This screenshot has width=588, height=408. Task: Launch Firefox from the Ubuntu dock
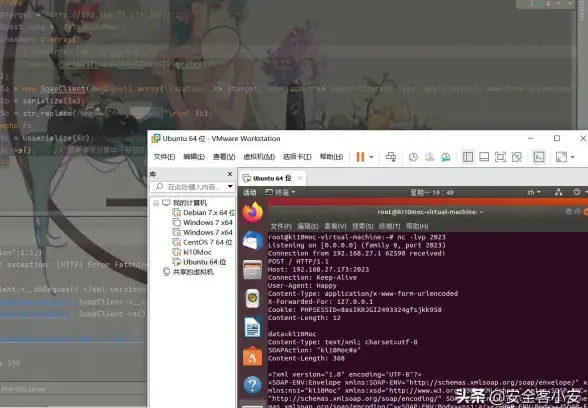[253, 212]
